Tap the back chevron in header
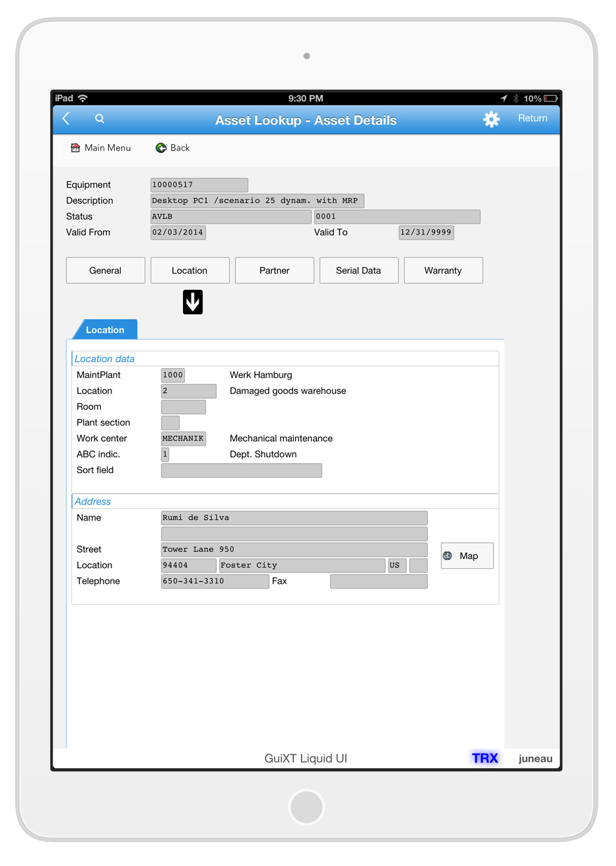This screenshot has width=616, height=866. pyautogui.click(x=66, y=119)
